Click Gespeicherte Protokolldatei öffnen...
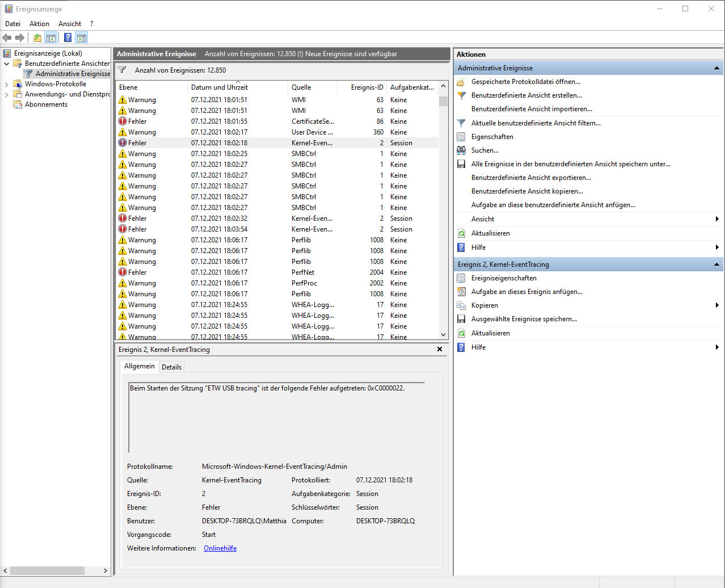The height and width of the screenshot is (588, 725). pyautogui.click(x=526, y=82)
